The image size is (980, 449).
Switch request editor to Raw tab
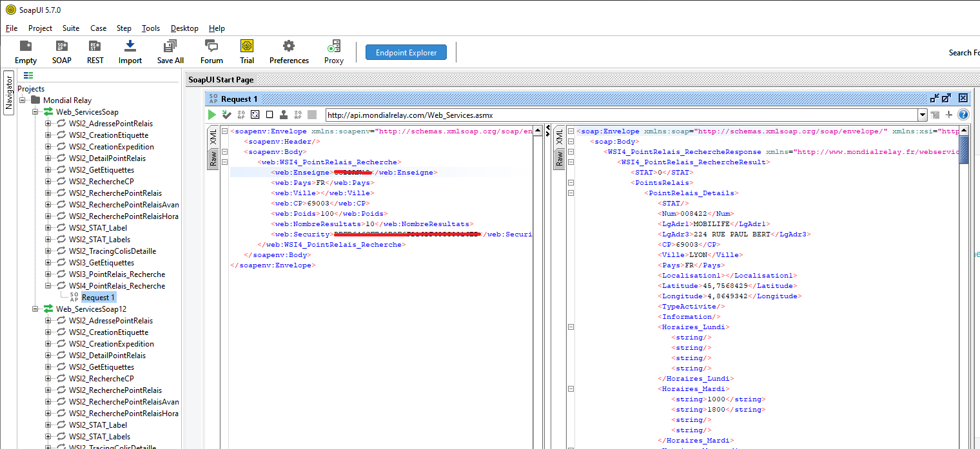tap(213, 160)
